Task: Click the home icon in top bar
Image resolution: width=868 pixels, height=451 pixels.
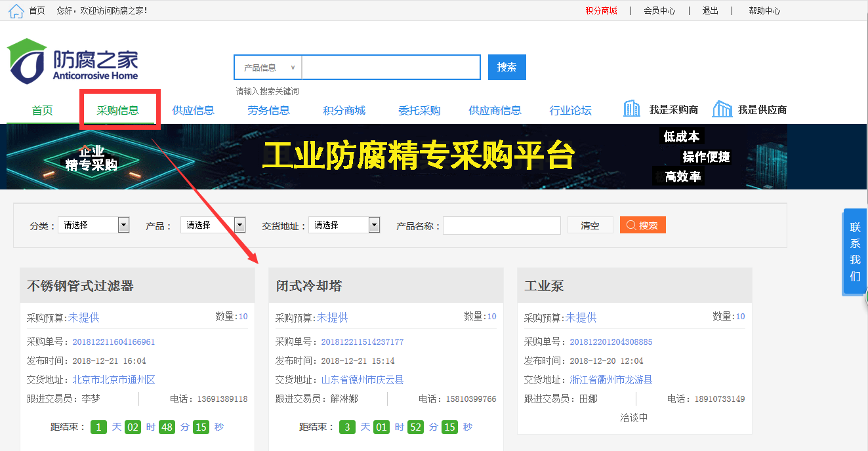Action: (16, 10)
